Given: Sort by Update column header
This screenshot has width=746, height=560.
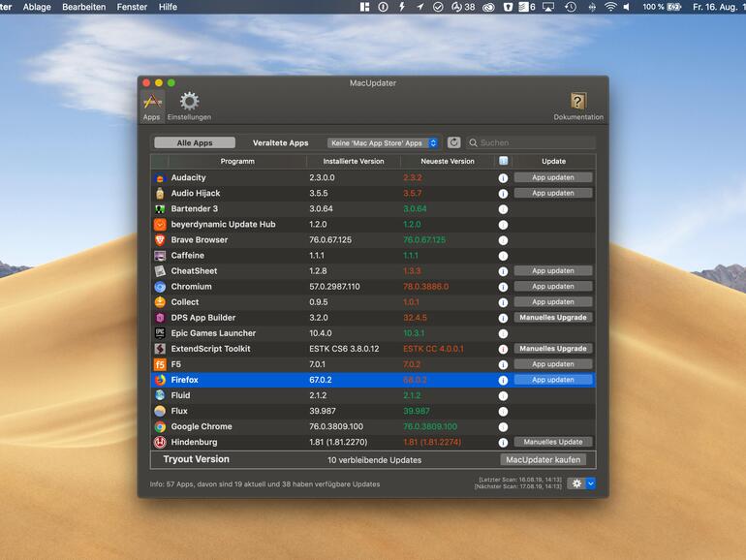Looking at the screenshot, I should point(554,161).
